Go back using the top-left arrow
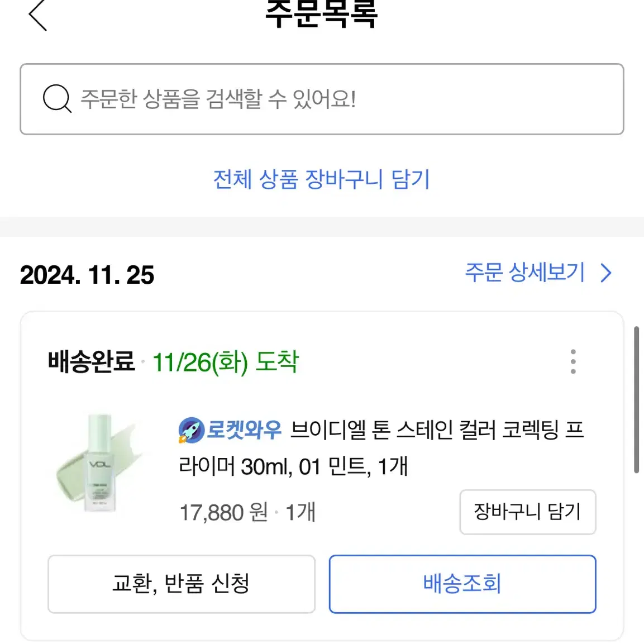The width and height of the screenshot is (644, 644). (37, 15)
